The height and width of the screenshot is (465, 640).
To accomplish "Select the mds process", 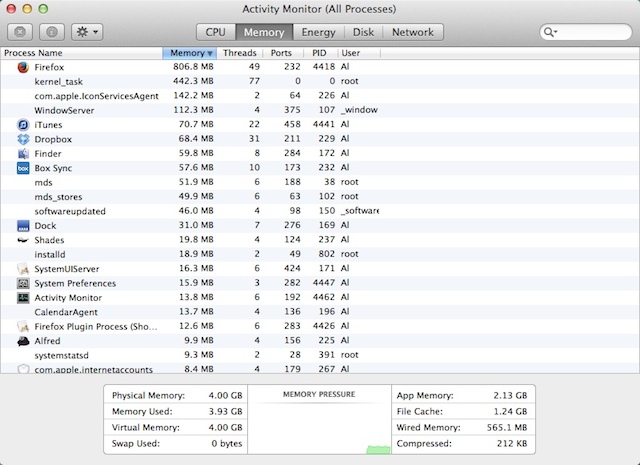I will [x=320, y=182].
